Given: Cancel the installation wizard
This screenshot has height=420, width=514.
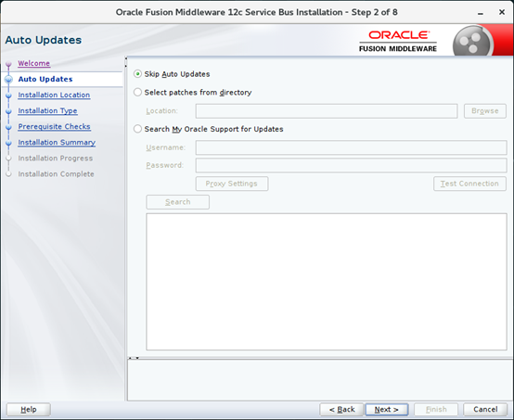Looking at the screenshot, I should 485,410.
